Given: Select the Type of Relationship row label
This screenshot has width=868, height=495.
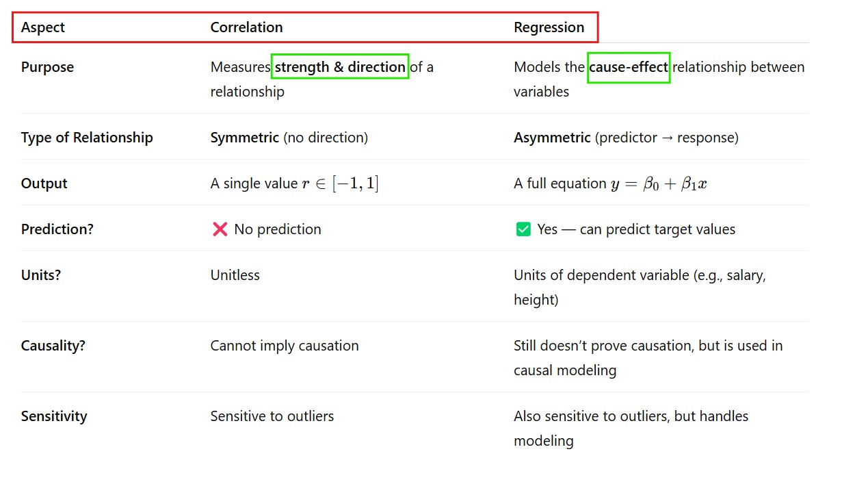Looking at the screenshot, I should coord(87,138).
